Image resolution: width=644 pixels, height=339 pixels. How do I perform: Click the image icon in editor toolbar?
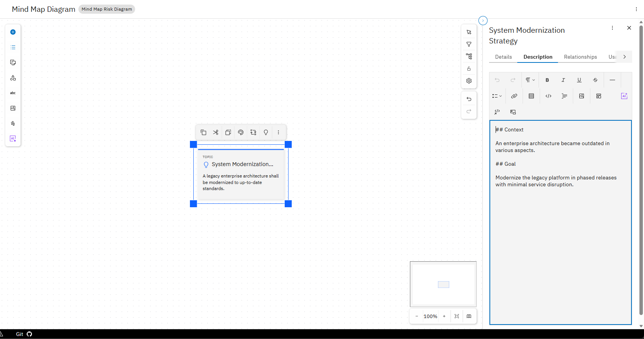582,96
